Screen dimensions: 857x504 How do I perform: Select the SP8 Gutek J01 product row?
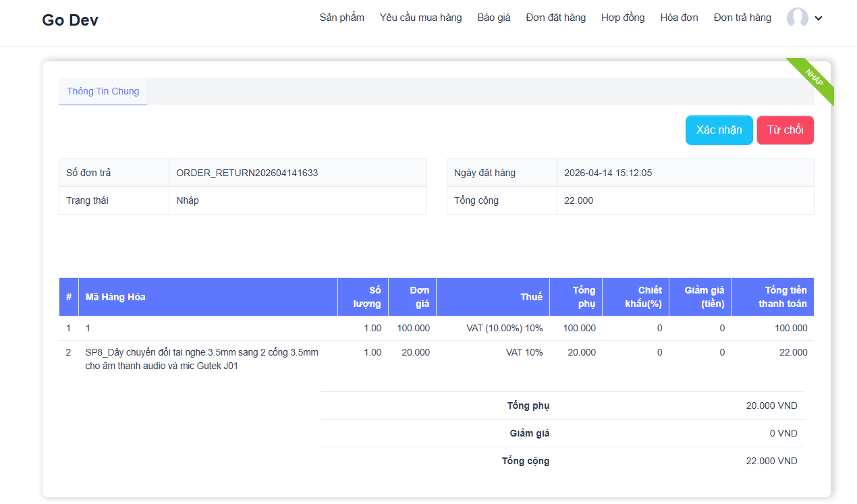(x=202, y=359)
